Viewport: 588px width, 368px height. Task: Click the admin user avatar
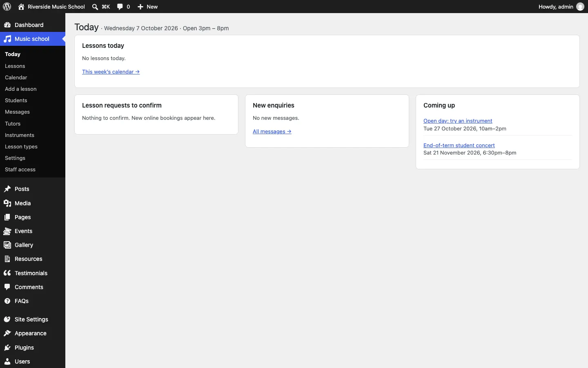click(580, 7)
